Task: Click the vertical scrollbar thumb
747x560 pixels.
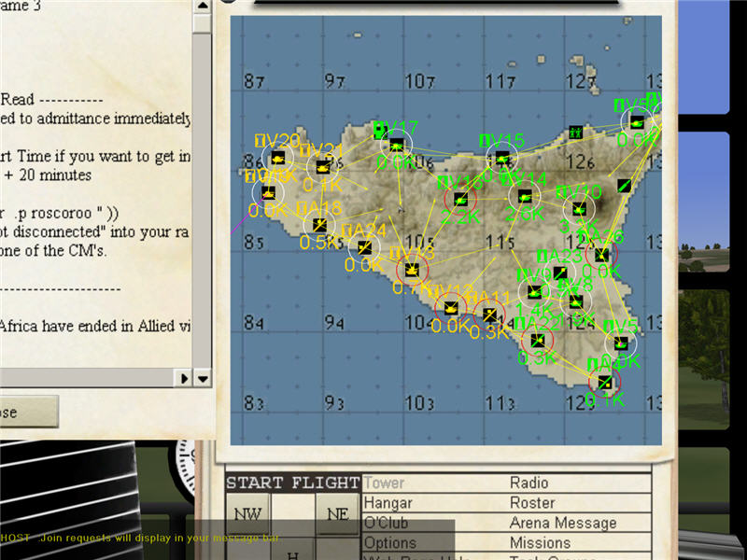Action: point(202,23)
